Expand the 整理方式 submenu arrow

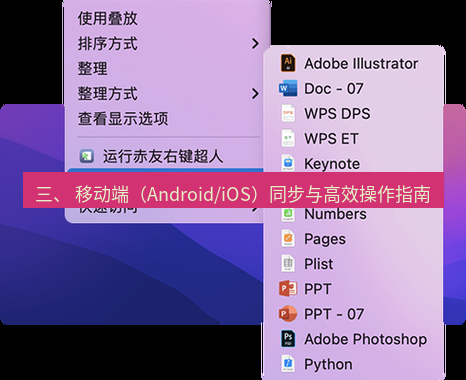[255, 94]
